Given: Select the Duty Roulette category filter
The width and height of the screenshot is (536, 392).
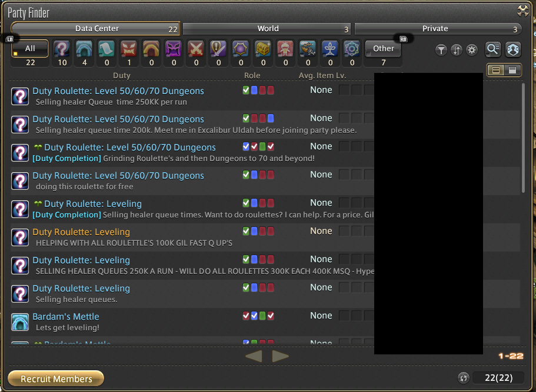Looking at the screenshot, I should pos(62,49).
